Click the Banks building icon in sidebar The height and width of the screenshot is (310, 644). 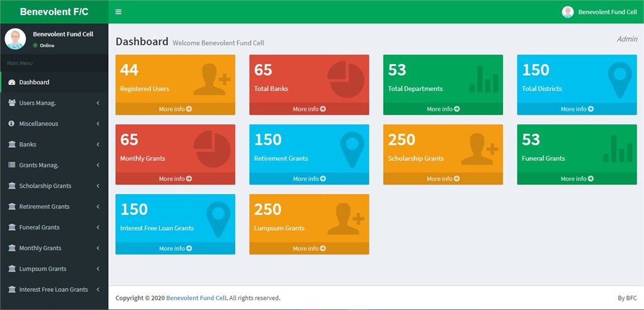[12, 145]
